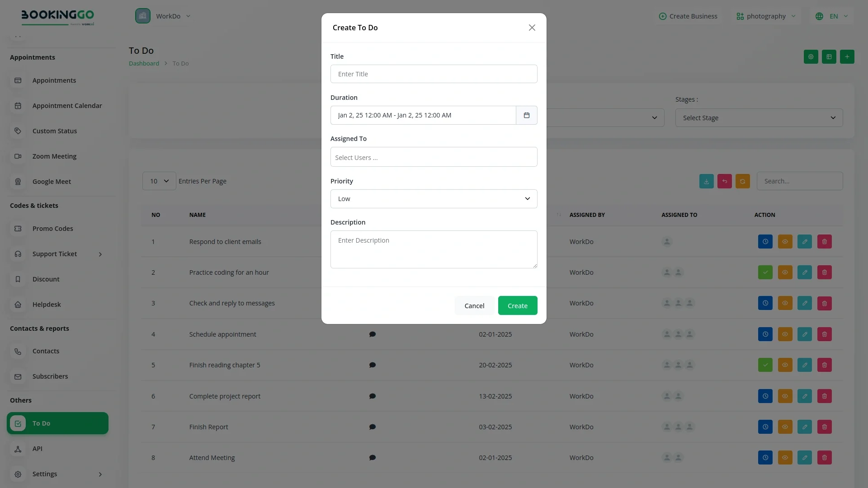The image size is (868, 488).
Task: Click the comment bubble icon for Complete project report
Action: [372, 396]
